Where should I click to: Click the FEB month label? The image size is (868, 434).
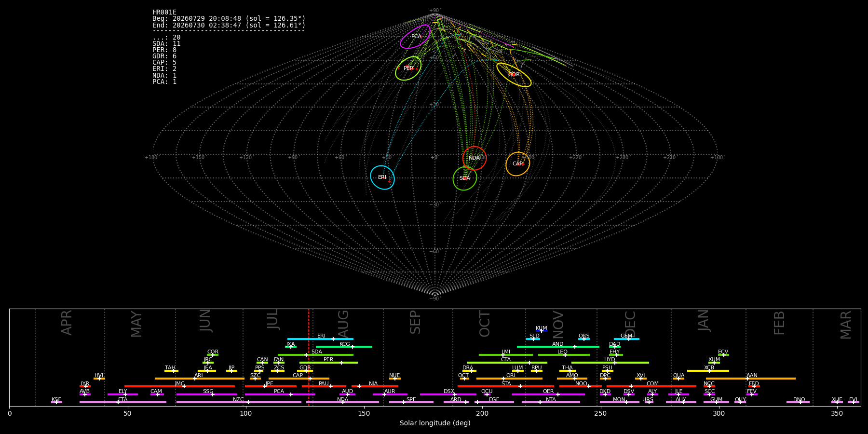pyautogui.click(x=779, y=323)
